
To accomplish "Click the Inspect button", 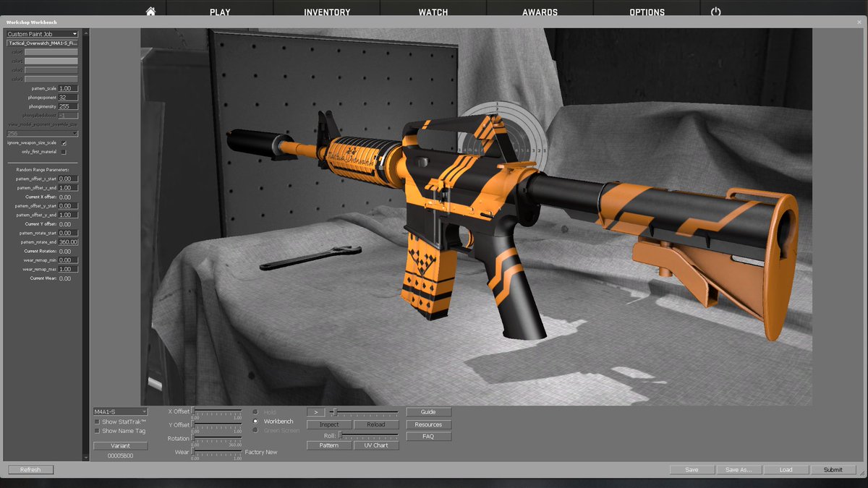I will click(329, 425).
